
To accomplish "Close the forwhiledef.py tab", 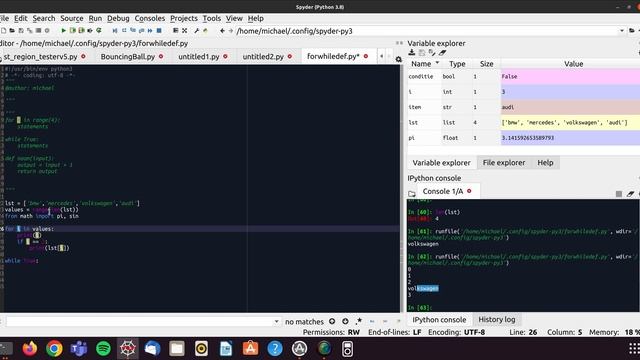I will [x=366, y=56].
